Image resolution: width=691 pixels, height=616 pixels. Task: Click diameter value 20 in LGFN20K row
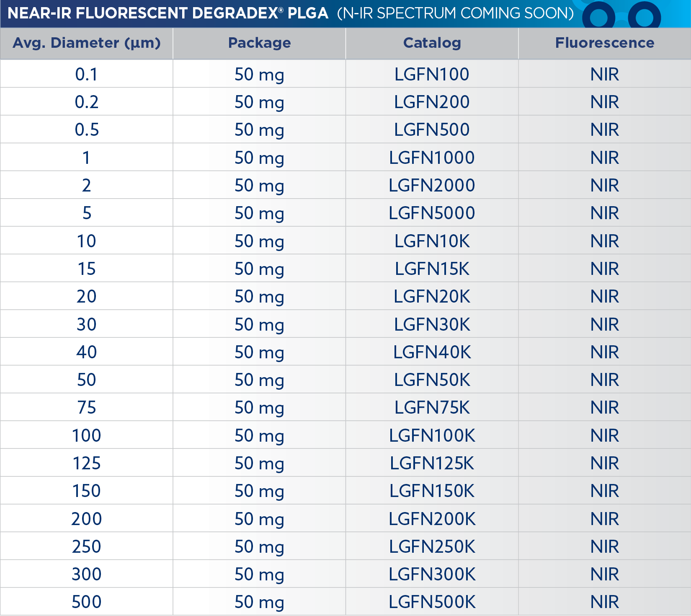pos(87,296)
